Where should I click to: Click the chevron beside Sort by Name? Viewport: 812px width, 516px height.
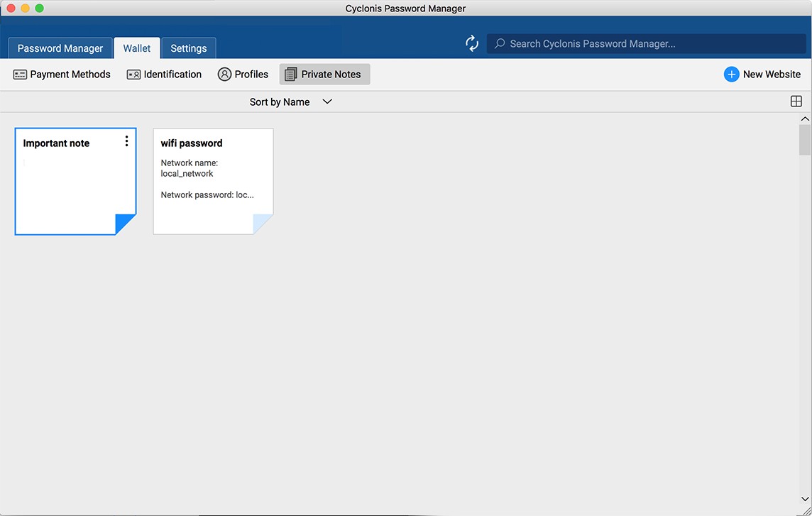click(x=327, y=101)
